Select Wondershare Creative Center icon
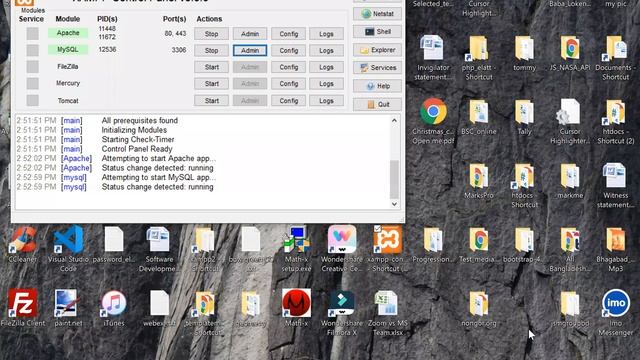640x360 pixels. 342,249
